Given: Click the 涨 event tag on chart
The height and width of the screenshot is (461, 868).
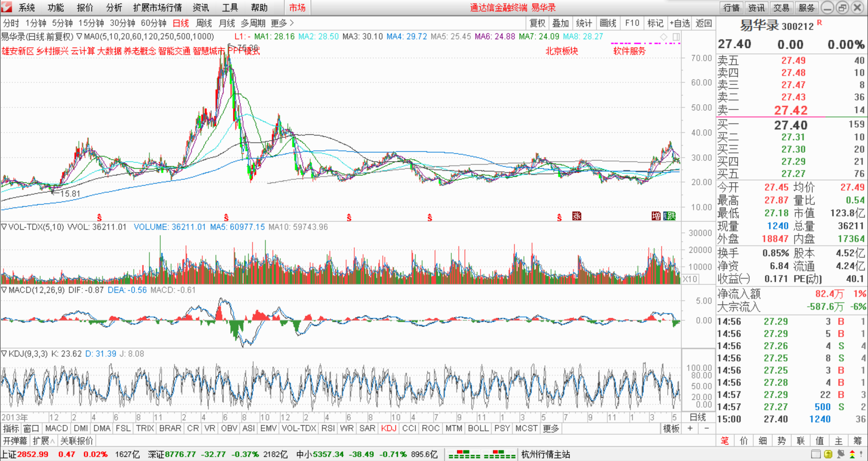Looking at the screenshot, I should coord(576,216).
